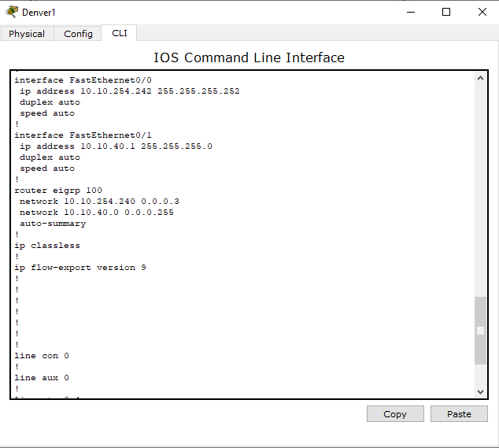This screenshot has width=499, height=448.
Task: Click the "interface FastEthernet0/1" text line
Action: point(83,135)
